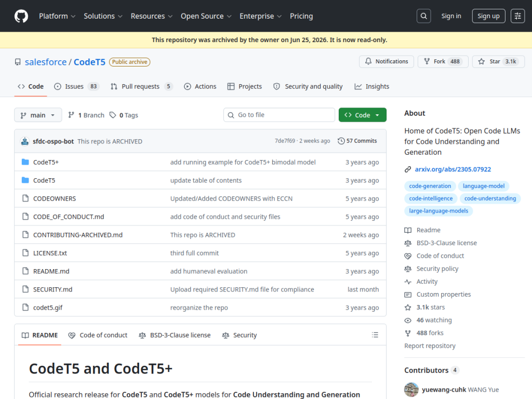532x399 pixels.
Task: Open README outline list icon
Action: coord(375,335)
